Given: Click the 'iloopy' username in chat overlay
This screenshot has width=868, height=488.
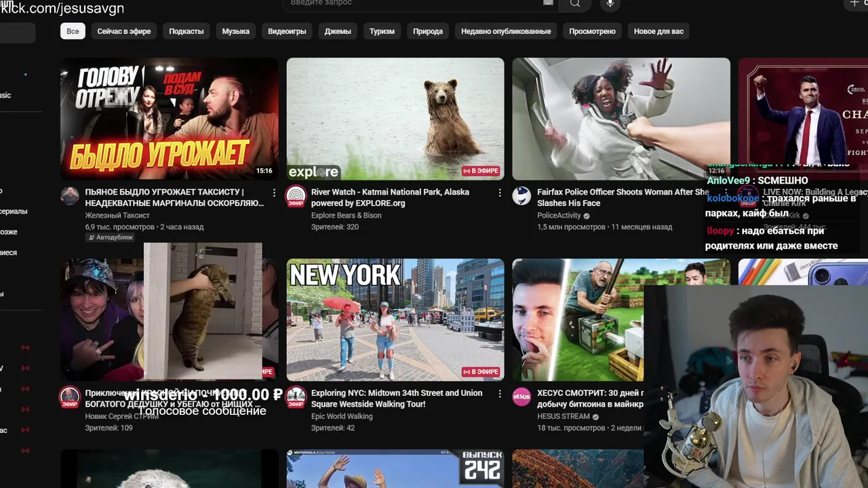Looking at the screenshot, I should pyautogui.click(x=721, y=231).
